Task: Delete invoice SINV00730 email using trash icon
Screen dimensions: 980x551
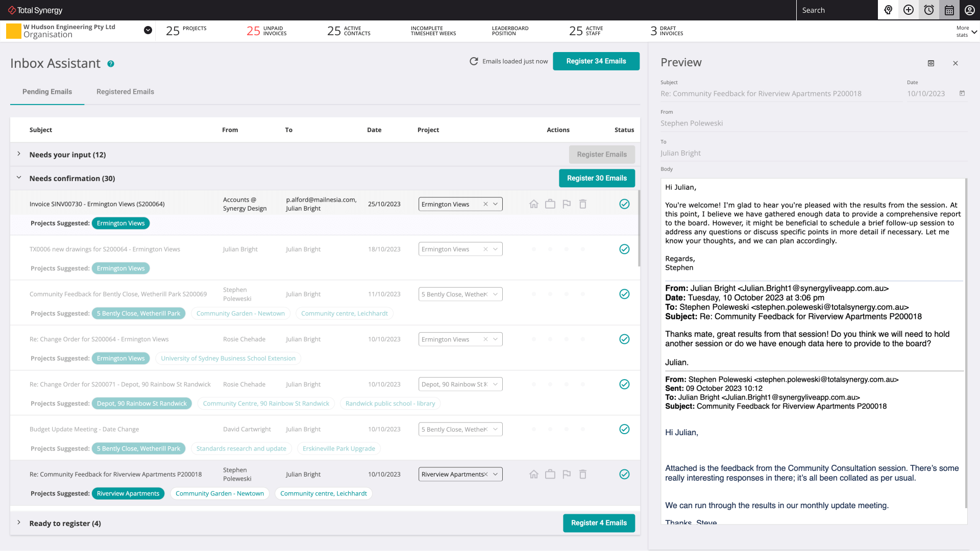Action: point(583,204)
